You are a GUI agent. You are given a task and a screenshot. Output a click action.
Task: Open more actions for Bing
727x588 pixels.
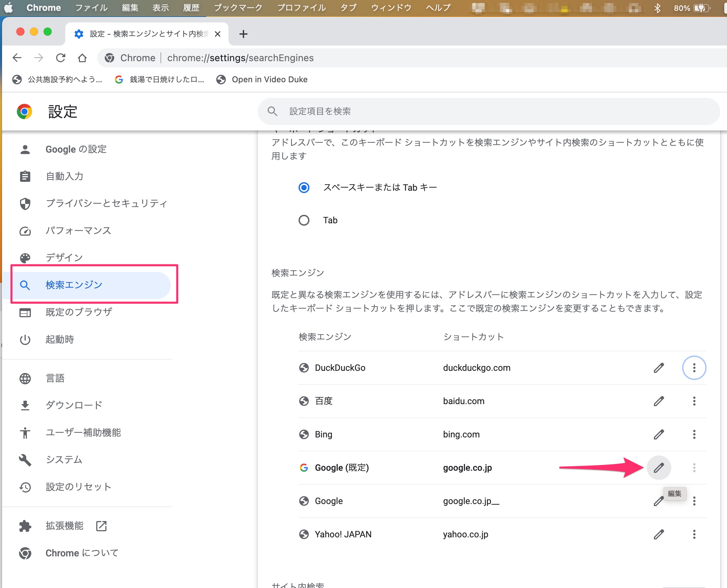pyautogui.click(x=694, y=434)
